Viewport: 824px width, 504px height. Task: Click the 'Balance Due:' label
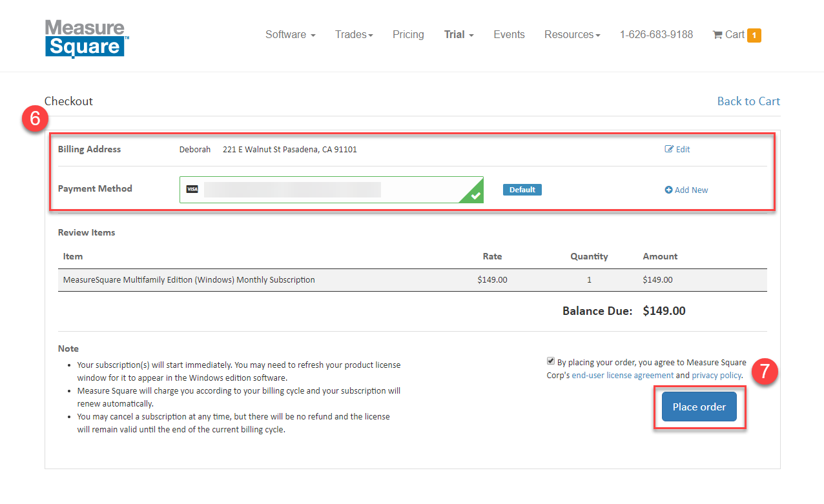pyautogui.click(x=597, y=311)
